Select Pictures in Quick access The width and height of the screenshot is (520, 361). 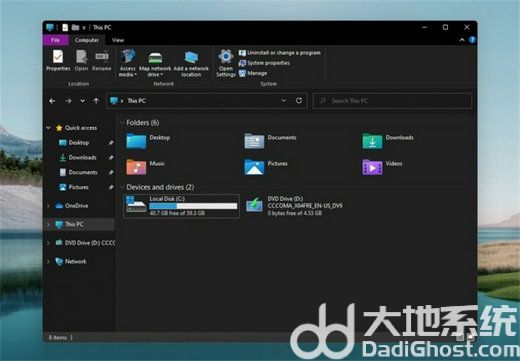click(x=74, y=187)
